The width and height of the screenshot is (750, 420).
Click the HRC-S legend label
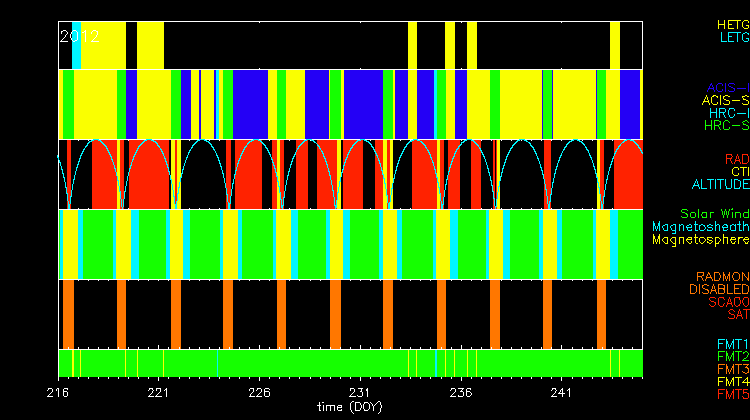point(726,126)
